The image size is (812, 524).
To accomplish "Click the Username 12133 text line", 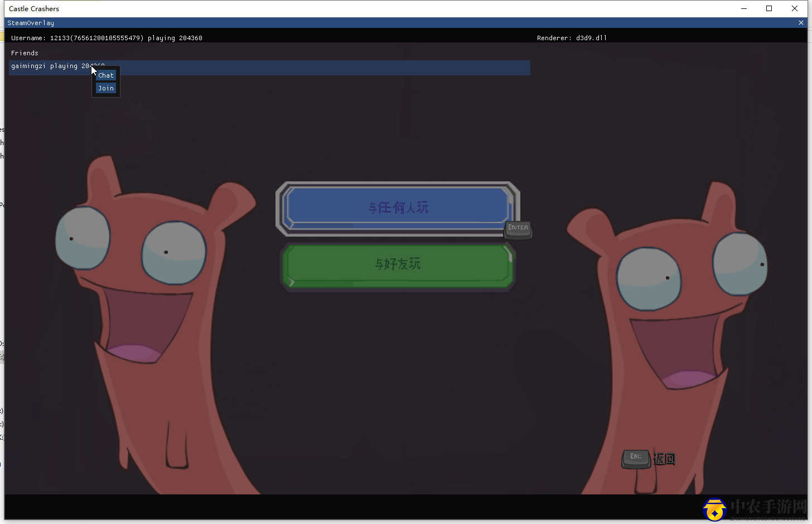I will [x=107, y=38].
